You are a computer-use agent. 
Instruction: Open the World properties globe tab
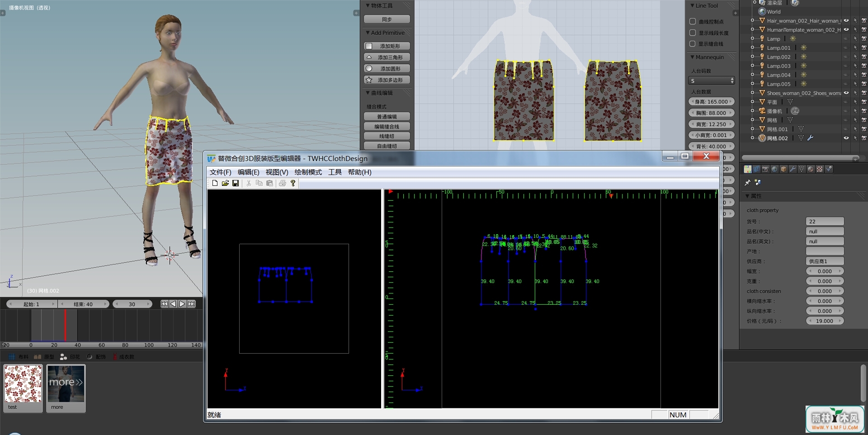774,169
